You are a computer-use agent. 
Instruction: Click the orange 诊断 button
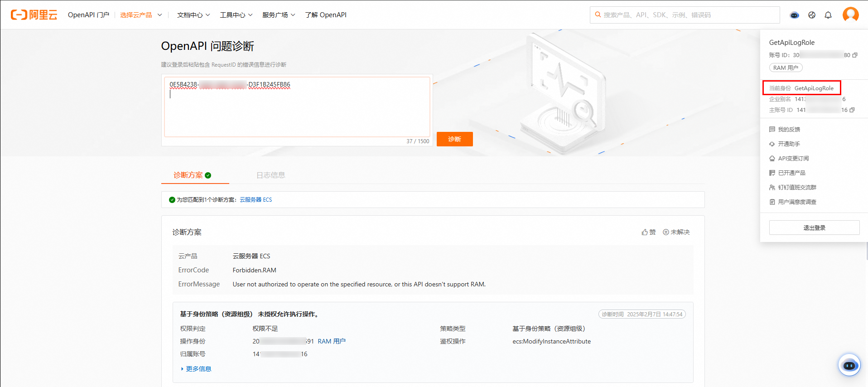pyautogui.click(x=454, y=139)
